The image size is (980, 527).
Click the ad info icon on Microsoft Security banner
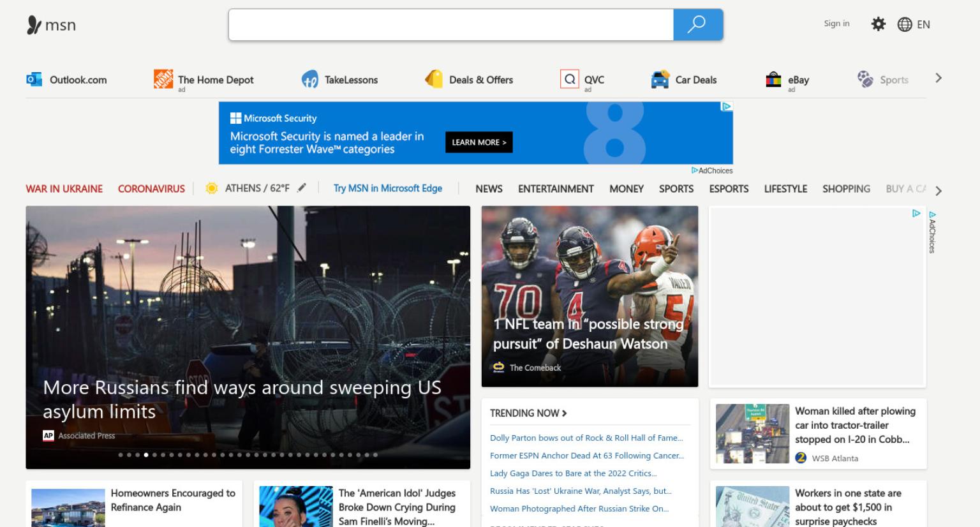click(x=727, y=107)
